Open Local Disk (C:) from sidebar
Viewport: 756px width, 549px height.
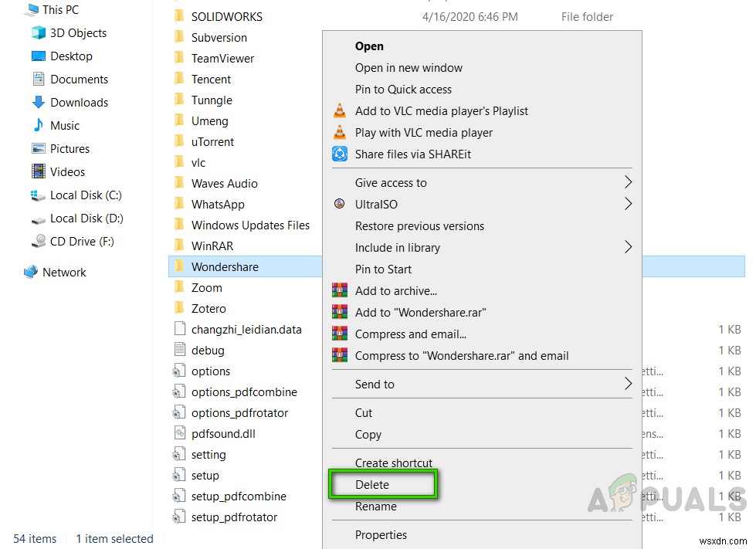tap(85, 195)
